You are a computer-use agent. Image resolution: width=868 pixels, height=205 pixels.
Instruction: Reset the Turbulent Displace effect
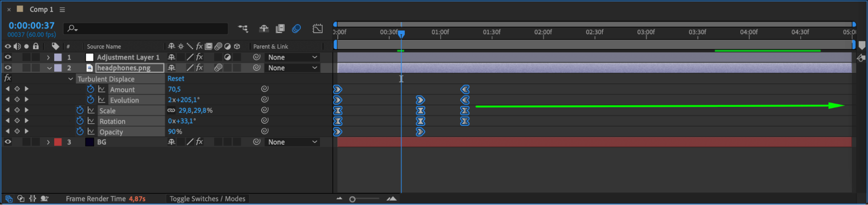tap(176, 79)
